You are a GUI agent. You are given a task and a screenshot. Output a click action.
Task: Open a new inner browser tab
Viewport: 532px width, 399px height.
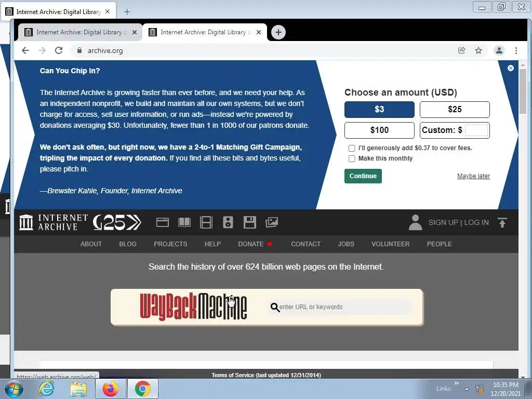278,32
